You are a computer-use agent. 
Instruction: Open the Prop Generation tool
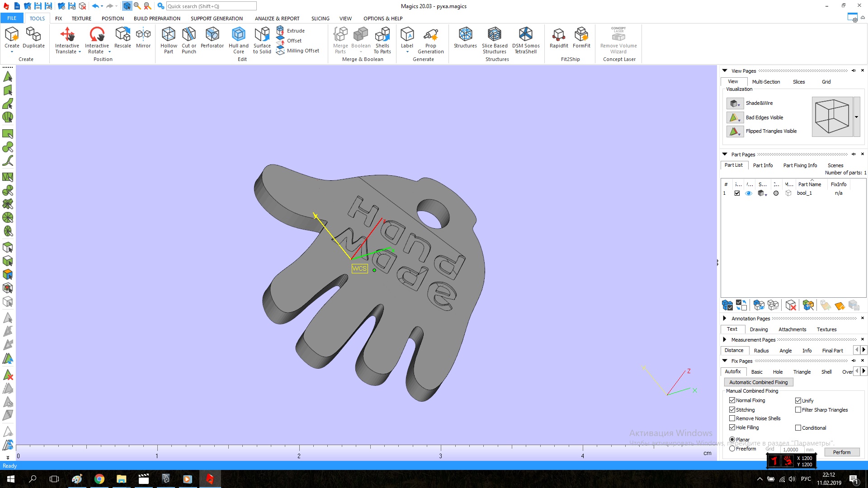pos(431,40)
